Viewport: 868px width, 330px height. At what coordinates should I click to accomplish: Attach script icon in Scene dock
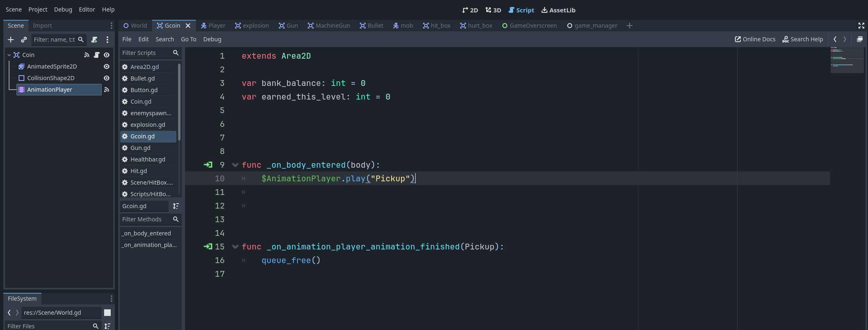pos(94,40)
